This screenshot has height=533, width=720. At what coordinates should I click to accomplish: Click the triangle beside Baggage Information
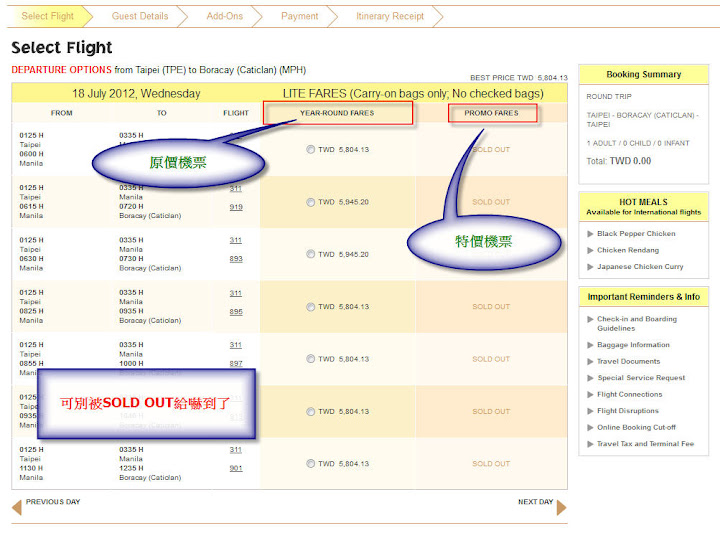[x=591, y=345]
